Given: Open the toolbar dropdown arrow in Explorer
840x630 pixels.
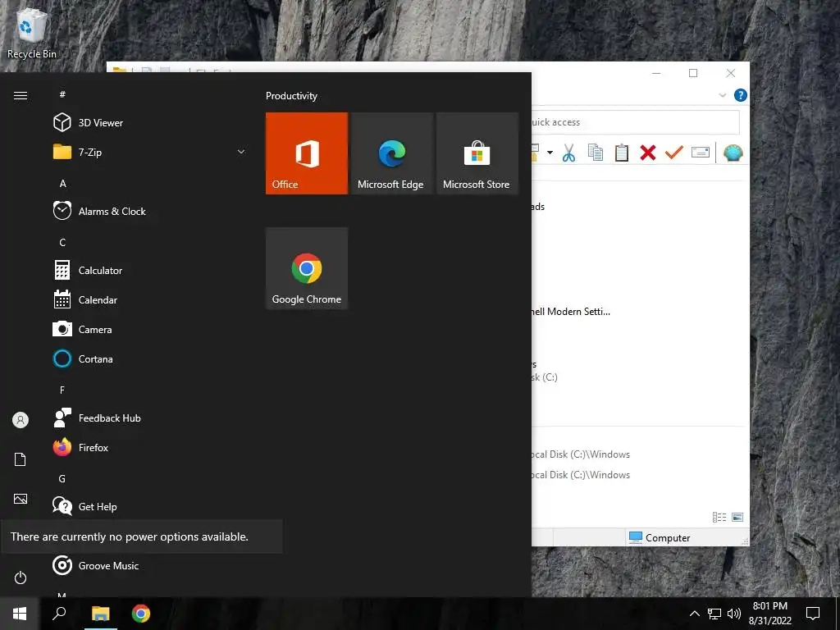Looking at the screenshot, I should (x=550, y=153).
